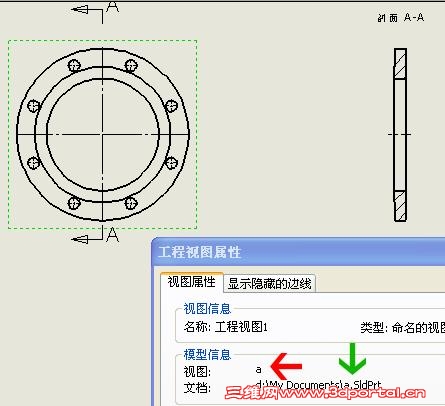Click the green downward arrow annotation
The image size is (445, 406).
pos(352,359)
